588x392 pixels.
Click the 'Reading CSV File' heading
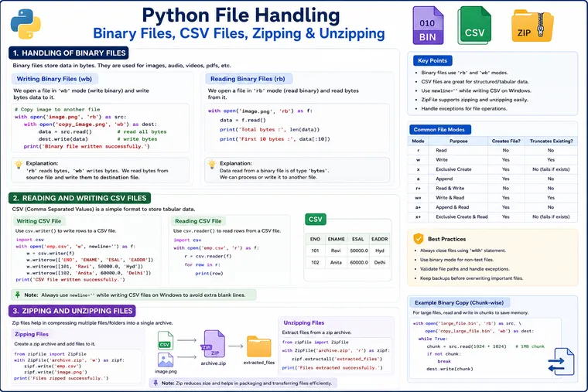(x=198, y=220)
